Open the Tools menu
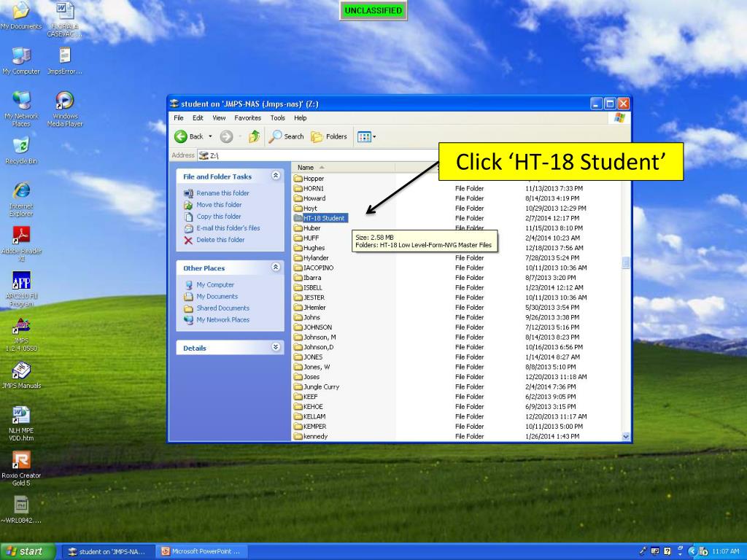 coord(278,117)
